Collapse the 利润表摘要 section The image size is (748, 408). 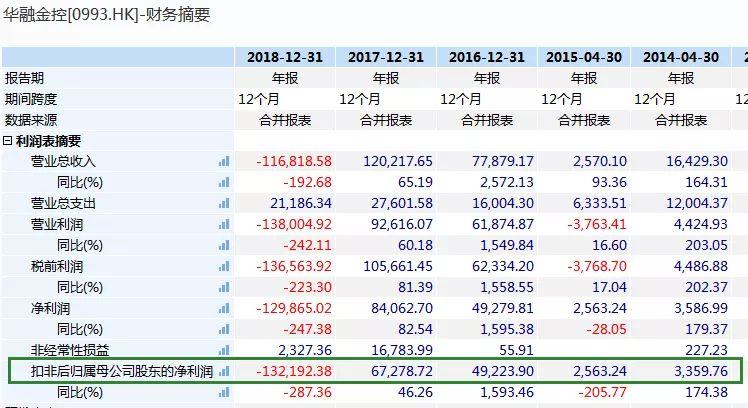pyautogui.click(x=7, y=141)
